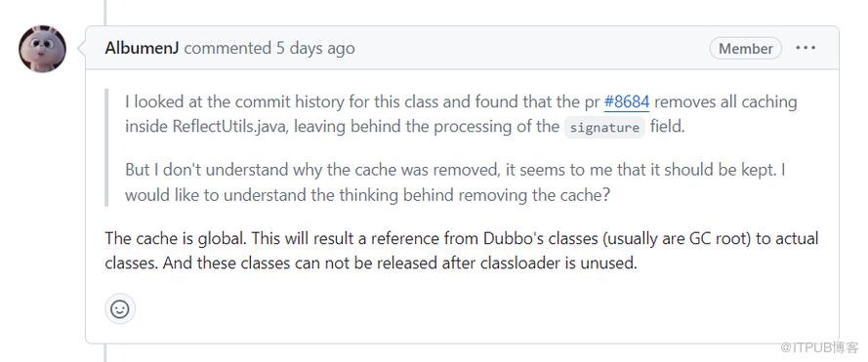This screenshot has width=868, height=362.
Task: Click the vertical timeline line below the comment
Action: pyautogui.click(x=104, y=353)
